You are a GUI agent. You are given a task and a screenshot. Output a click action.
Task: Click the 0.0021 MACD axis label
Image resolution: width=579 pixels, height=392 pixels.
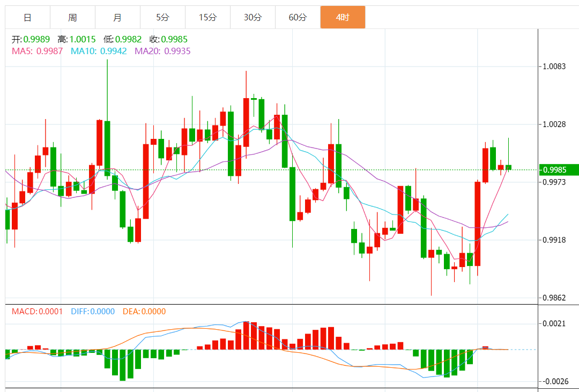click(554, 324)
